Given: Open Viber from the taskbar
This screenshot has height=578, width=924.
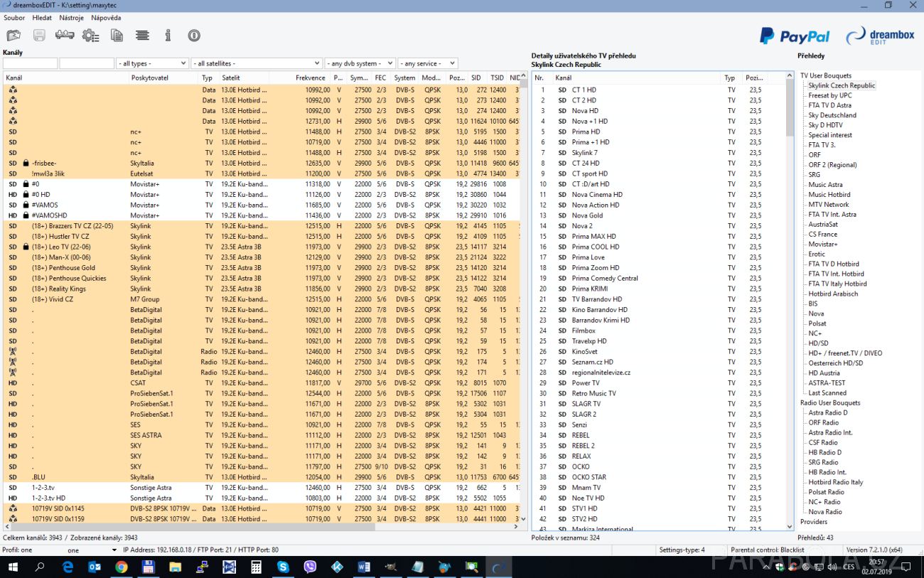Looking at the screenshot, I should pos(310,567).
